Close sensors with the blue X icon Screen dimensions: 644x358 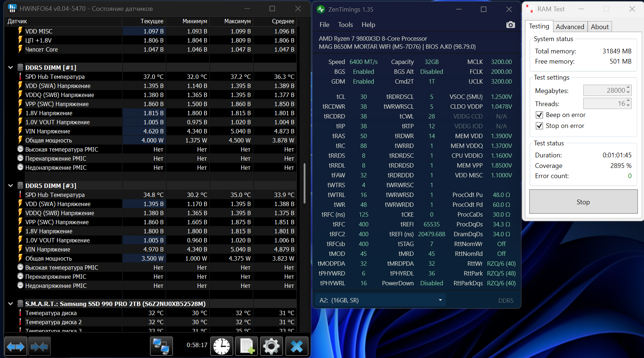coord(297,346)
